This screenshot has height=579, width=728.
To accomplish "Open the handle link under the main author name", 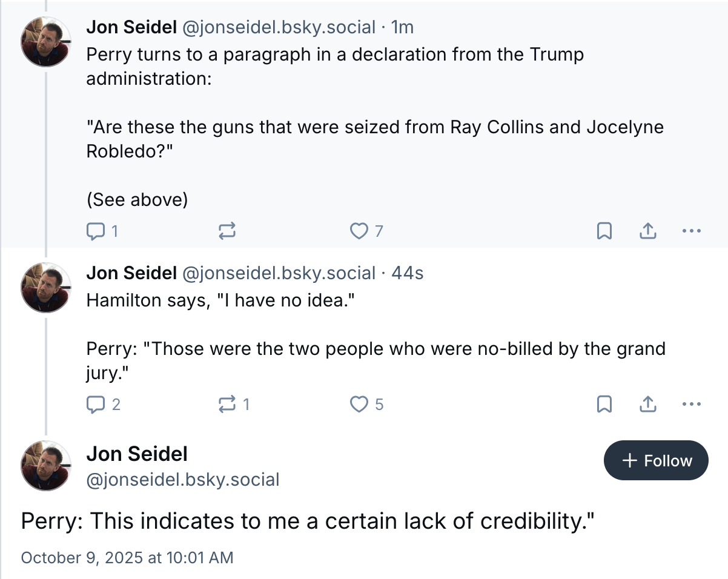I will coord(184,480).
